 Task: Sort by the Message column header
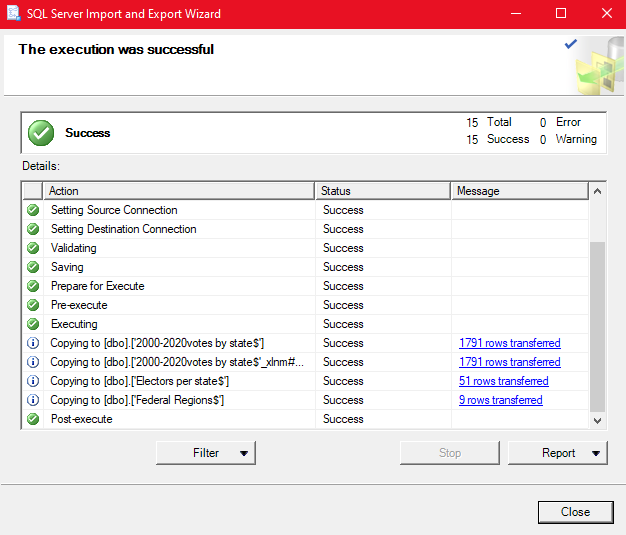520,191
